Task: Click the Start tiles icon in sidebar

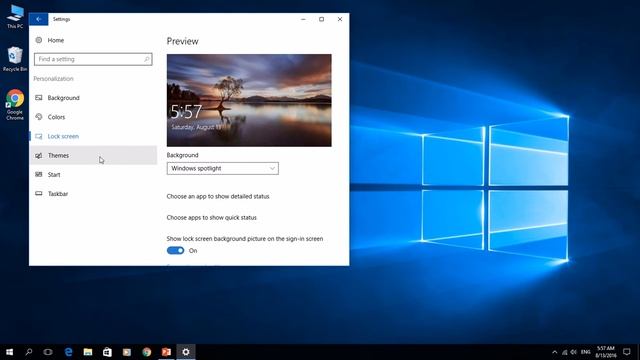Action: click(39, 174)
